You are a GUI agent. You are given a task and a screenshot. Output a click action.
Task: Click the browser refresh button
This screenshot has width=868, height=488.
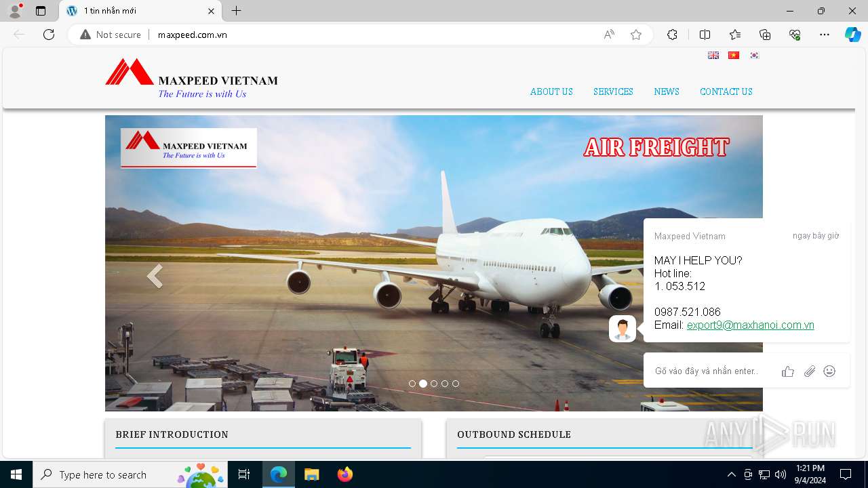(49, 35)
